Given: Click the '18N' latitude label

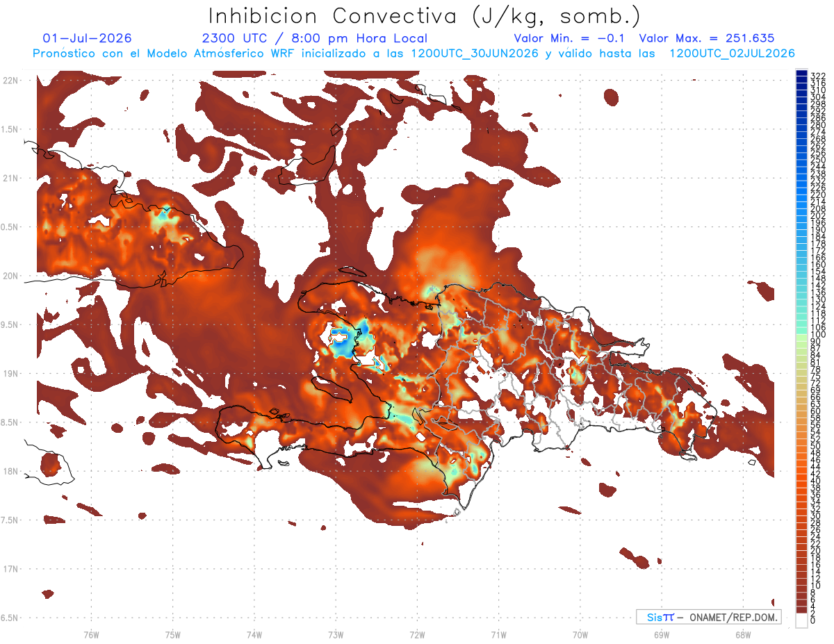Looking at the screenshot, I should [10, 471].
